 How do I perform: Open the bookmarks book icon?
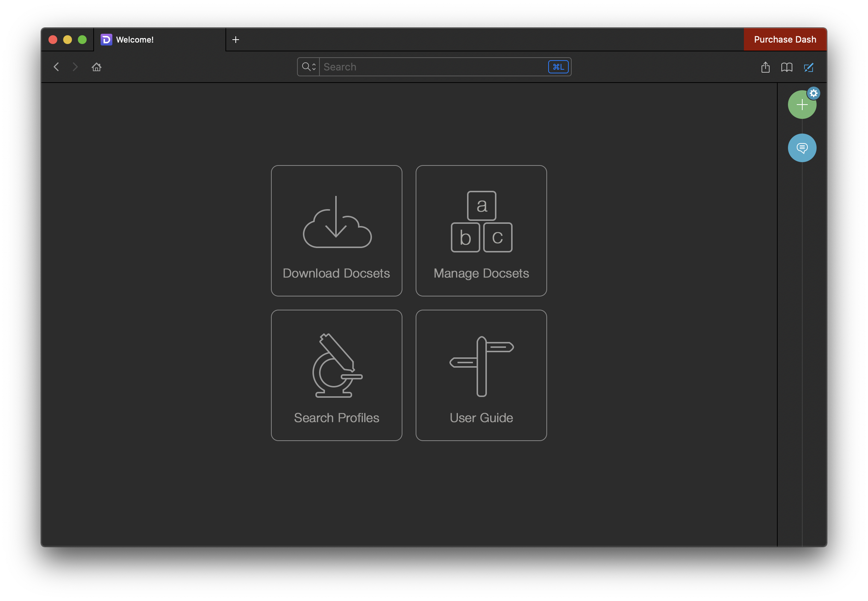click(786, 68)
